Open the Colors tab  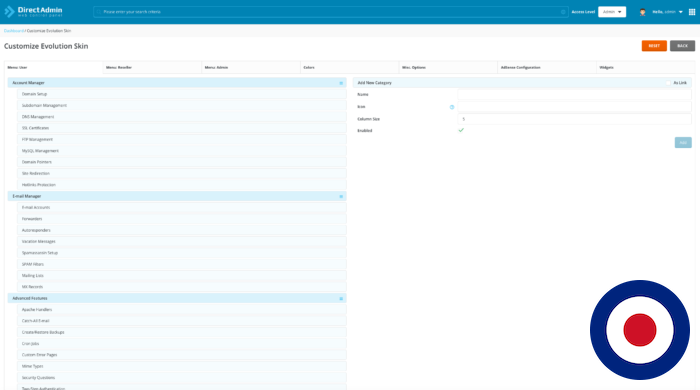(x=350, y=67)
